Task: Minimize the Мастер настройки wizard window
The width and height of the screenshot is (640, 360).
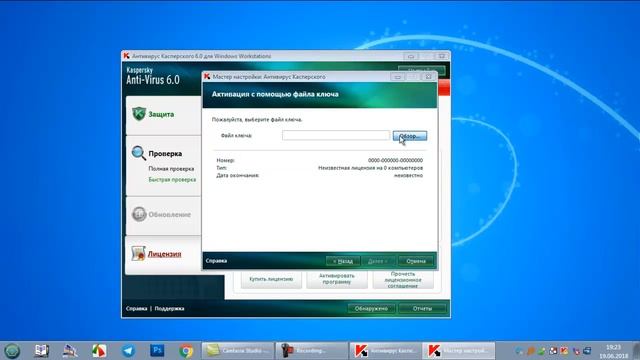Action: [398, 77]
